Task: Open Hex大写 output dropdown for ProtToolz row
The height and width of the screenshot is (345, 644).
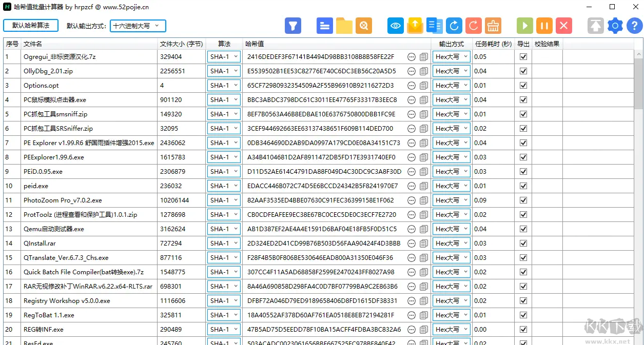Action: [452, 215]
